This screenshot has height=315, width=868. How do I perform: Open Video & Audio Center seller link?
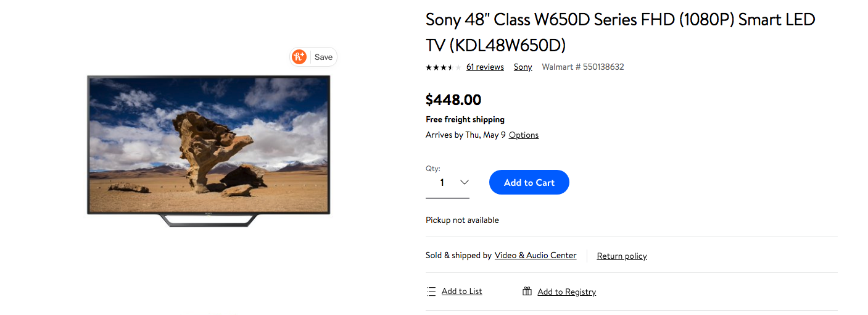click(x=535, y=255)
